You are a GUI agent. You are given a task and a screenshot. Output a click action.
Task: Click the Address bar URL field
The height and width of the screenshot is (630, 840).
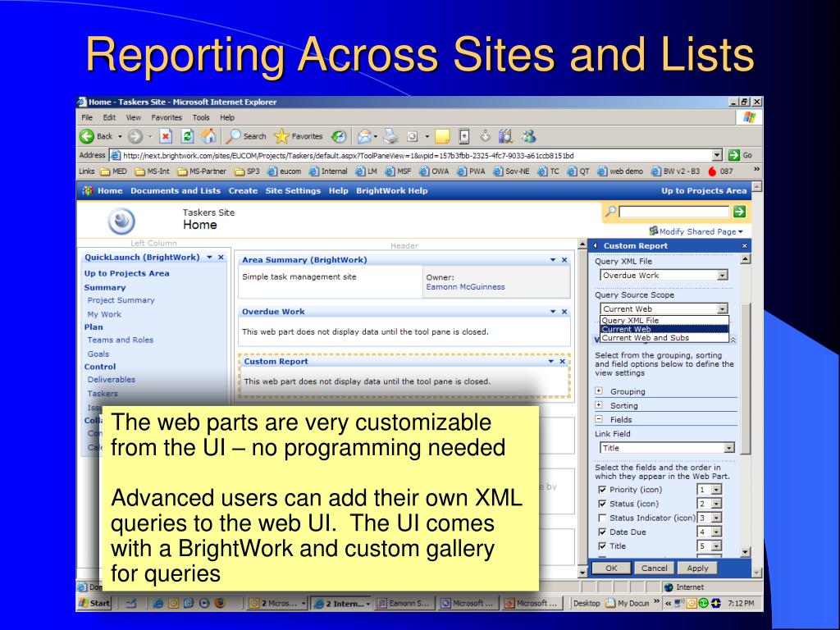pos(417,155)
